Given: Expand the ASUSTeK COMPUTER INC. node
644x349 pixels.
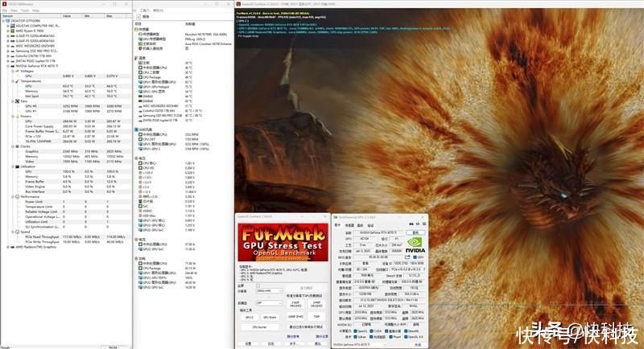Looking at the screenshot, I should pos(8,26).
